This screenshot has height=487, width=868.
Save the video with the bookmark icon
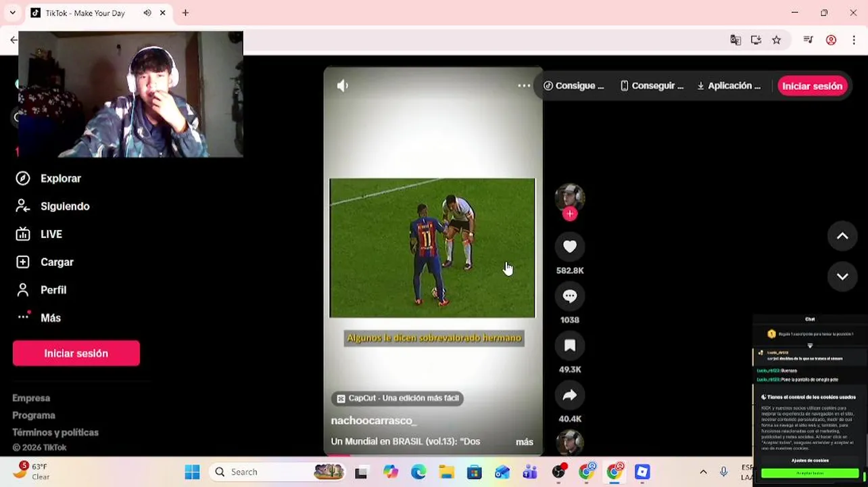[x=570, y=346]
